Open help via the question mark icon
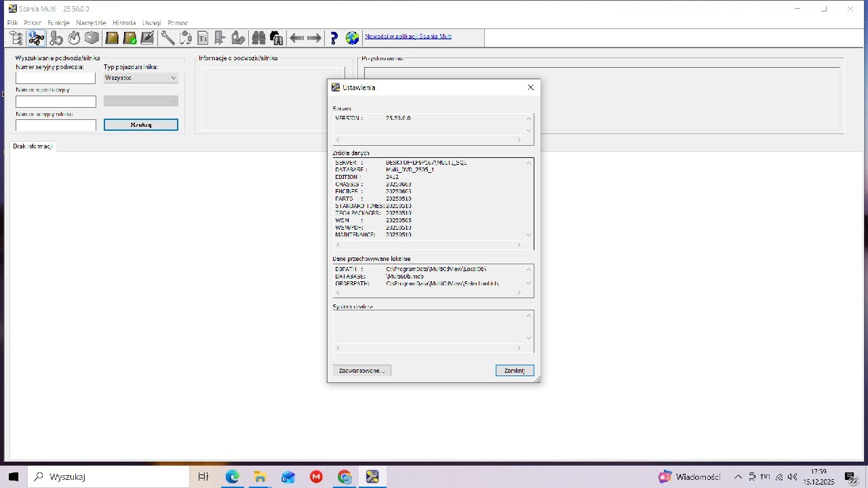868x488 pixels. [334, 38]
